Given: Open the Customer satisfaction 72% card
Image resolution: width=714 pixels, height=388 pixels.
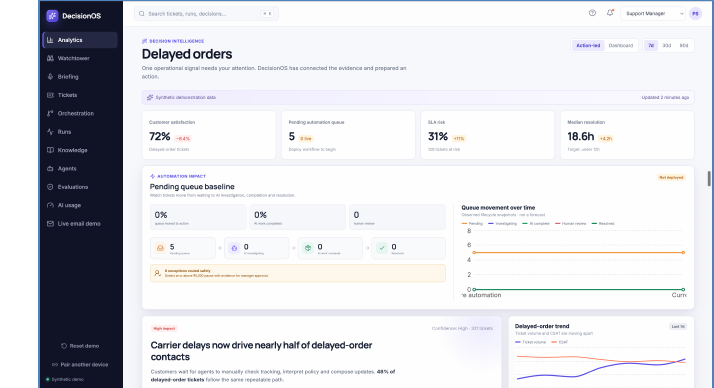Looking at the screenshot, I should coord(209,135).
